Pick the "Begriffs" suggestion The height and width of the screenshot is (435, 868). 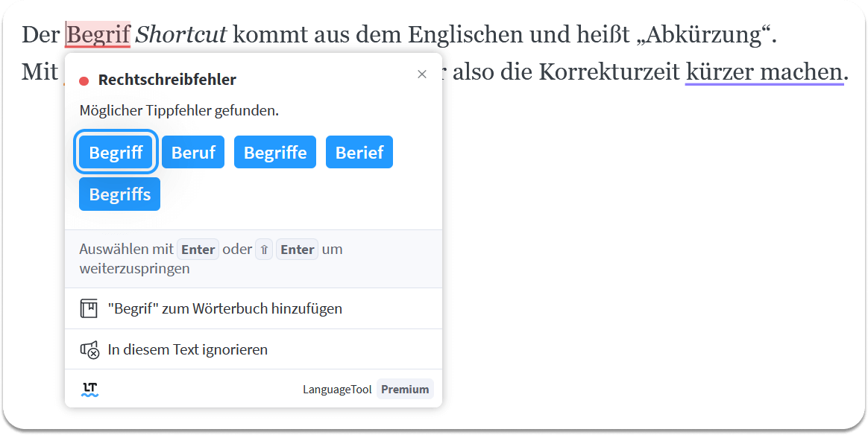click(x=119, y=194)
